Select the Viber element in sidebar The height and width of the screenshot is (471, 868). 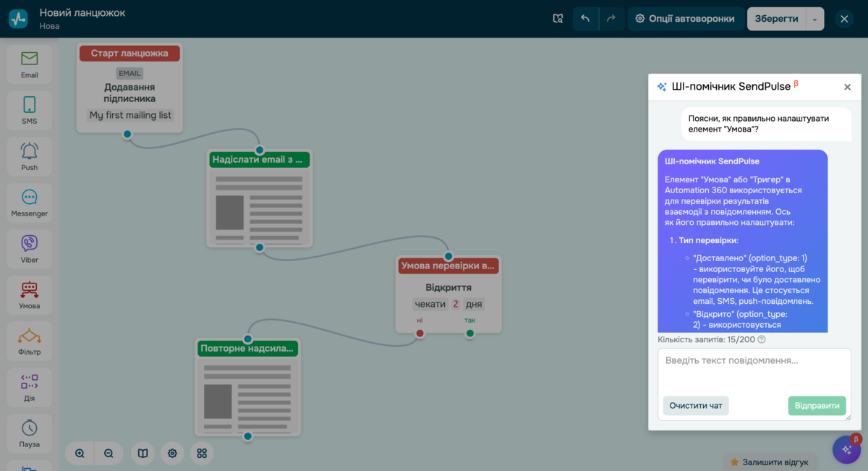pyautogui.click(x=30, y=250)
